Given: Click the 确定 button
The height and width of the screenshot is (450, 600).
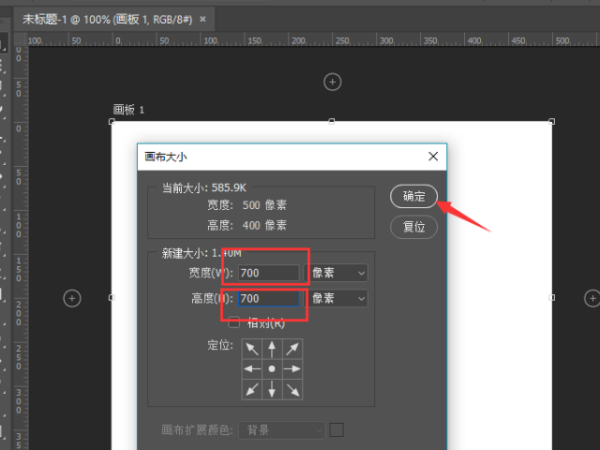Looking at the screenshot, I should [414, 197].
